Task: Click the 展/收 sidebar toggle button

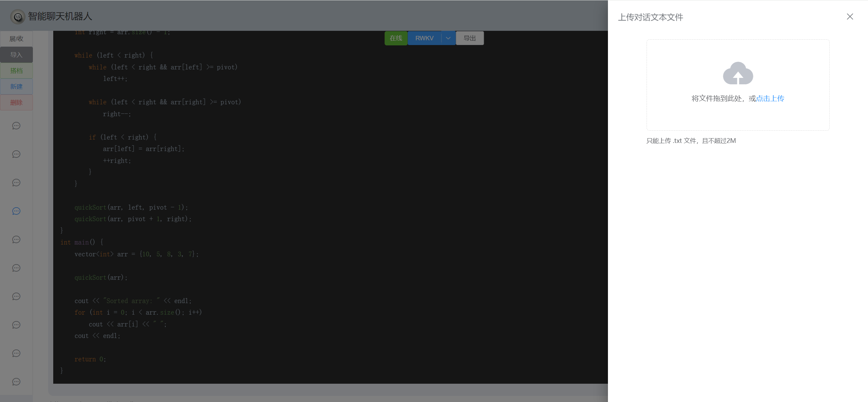Action: point(16,39)
